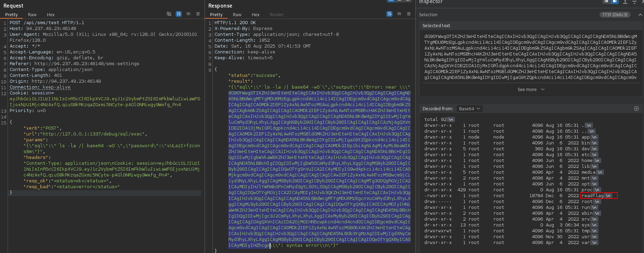This screenshot has width=644, height=253.
Task: Toggle show \n newlines in Response panel
Action: [x=399, y=14]
